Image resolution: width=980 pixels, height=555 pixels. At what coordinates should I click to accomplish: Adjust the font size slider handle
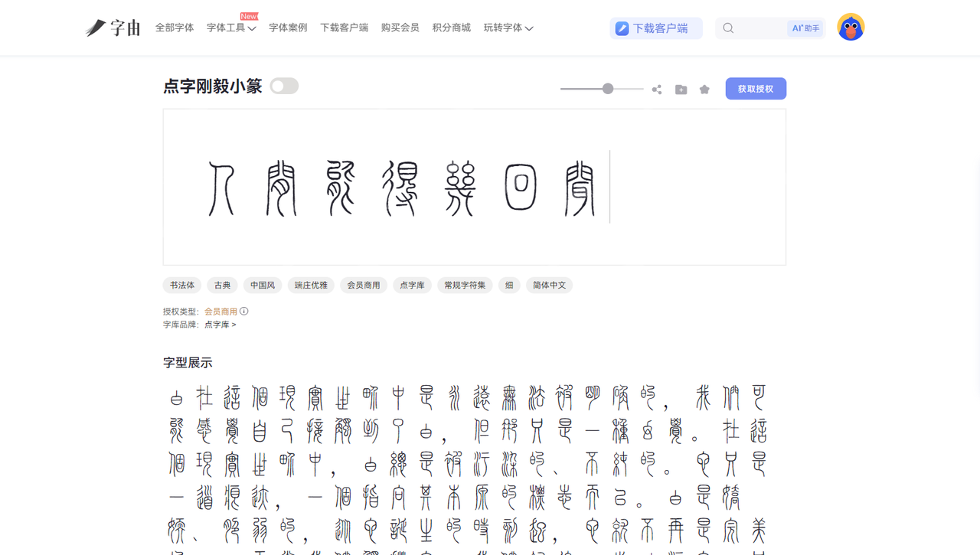(608, 89)
